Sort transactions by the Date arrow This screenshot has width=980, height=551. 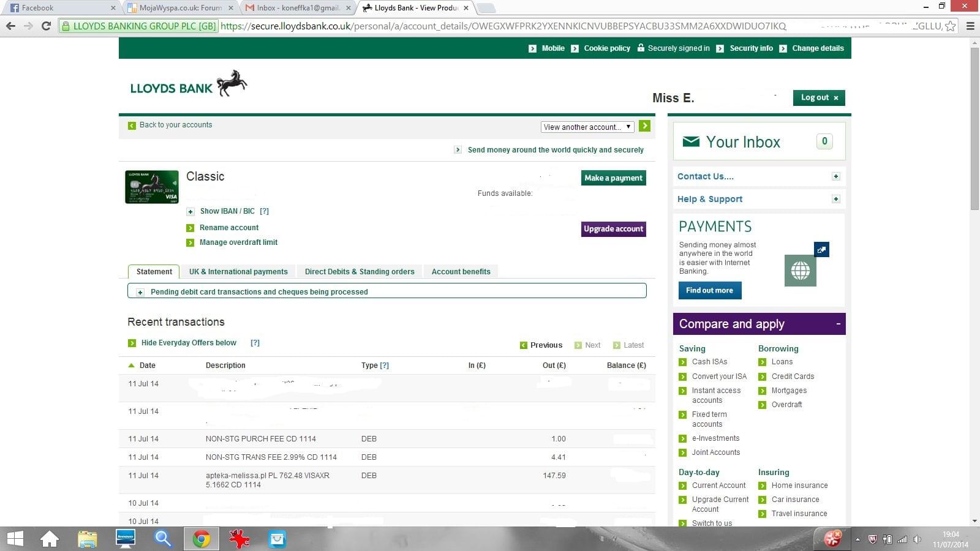[x=131, y=365]
